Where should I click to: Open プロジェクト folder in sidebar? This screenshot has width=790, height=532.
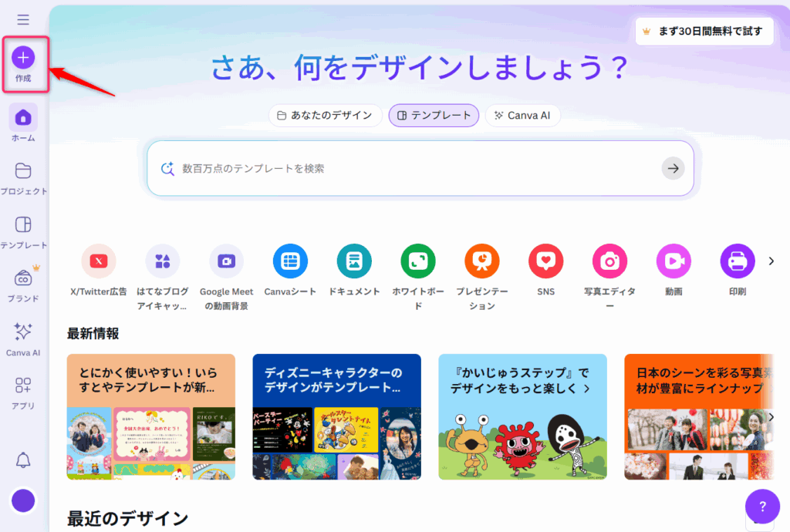tap(23, 171)
